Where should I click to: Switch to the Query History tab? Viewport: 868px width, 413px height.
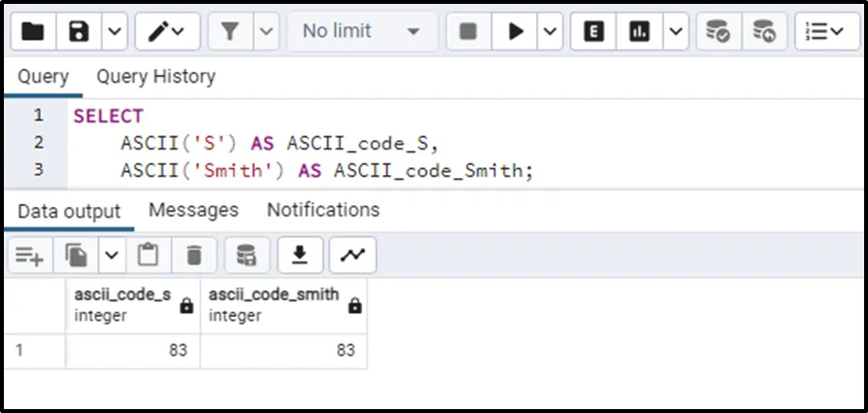pos(155,77)
